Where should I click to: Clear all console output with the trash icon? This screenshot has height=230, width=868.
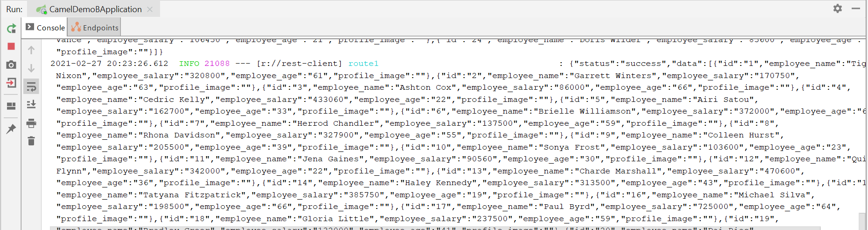pyautogui.click(x=31, y=141)
